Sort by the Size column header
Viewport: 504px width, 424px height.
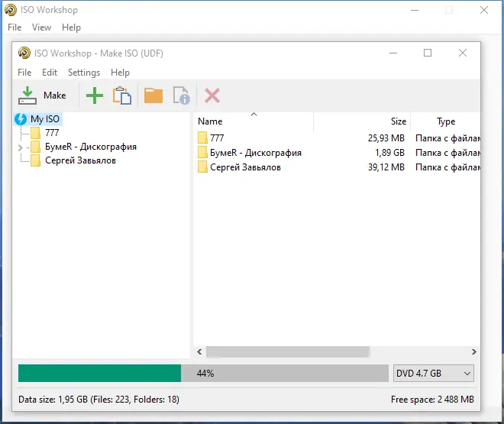(362, 121)
